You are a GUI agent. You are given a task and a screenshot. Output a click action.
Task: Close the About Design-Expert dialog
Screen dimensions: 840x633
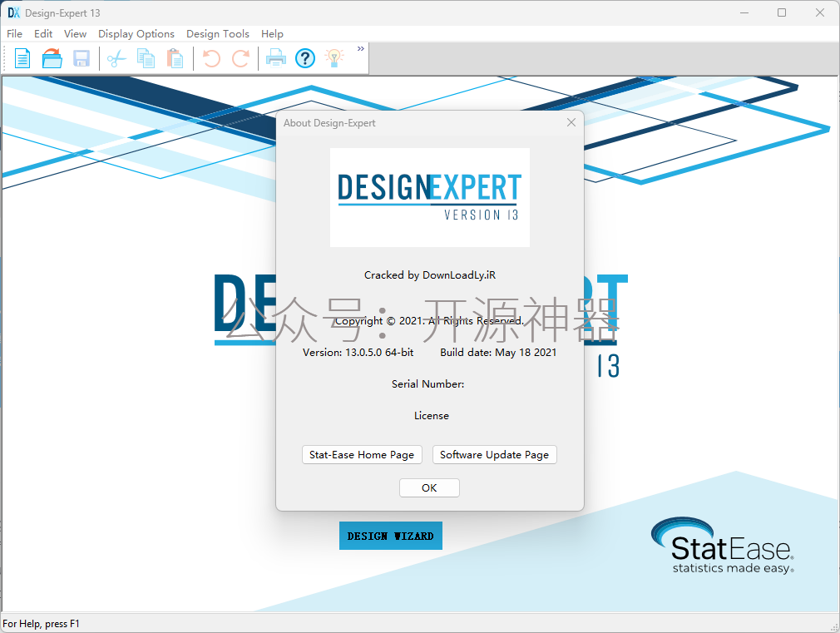tap(571, 123)
